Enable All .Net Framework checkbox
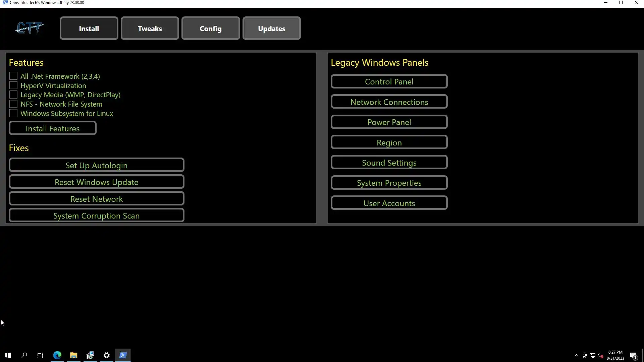The width and height of the screenshot is (644, 362). pos(13,76)
